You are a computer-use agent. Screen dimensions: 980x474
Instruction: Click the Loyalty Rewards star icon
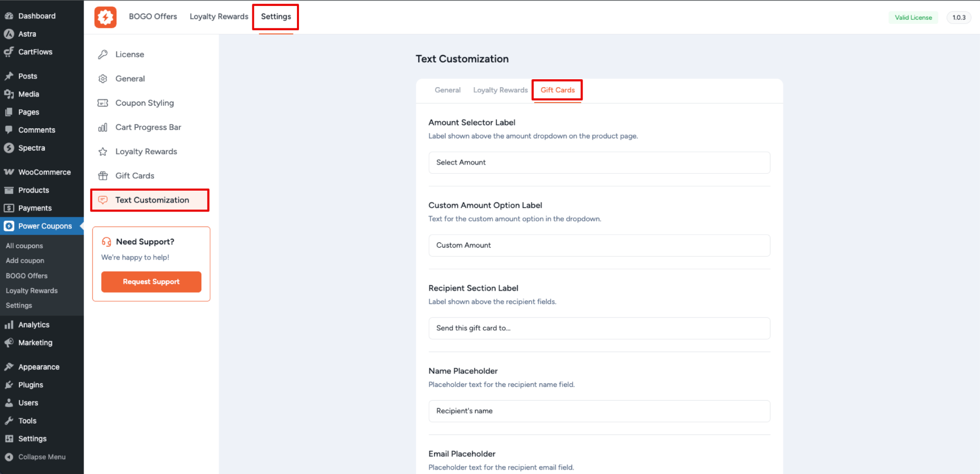tap(103, 152)
